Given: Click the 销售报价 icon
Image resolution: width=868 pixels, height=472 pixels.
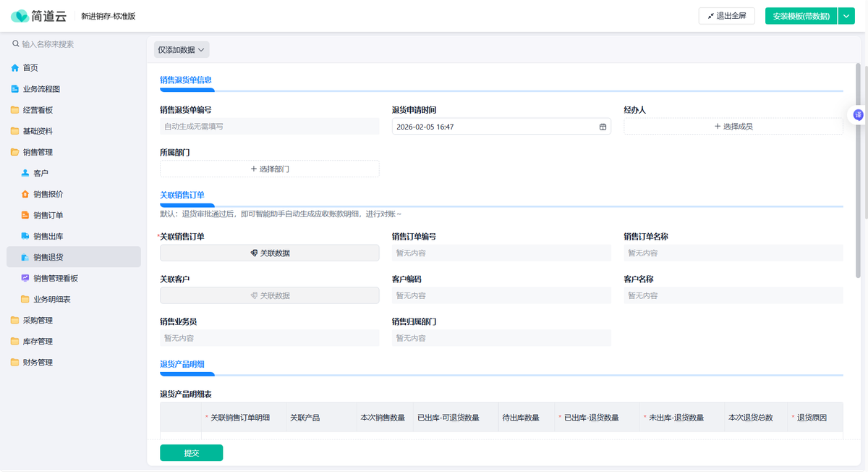Looking at the screenshot, I should 25,194.
